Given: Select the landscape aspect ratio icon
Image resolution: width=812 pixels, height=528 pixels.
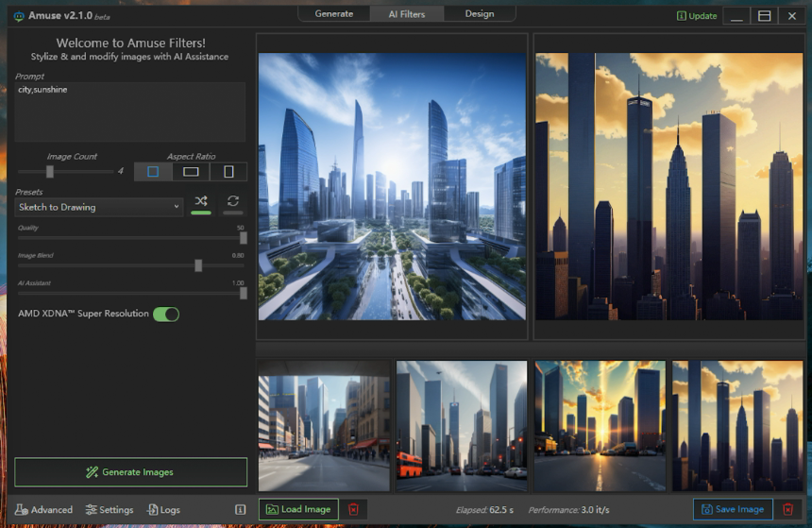Looking at the screenshot, I should tap(191, 172).
